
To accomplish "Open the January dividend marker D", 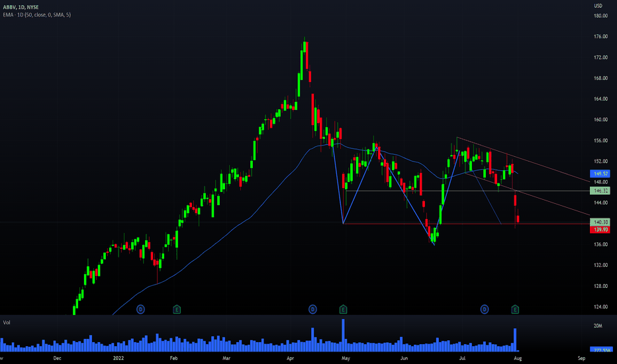I will pos(140,309).
